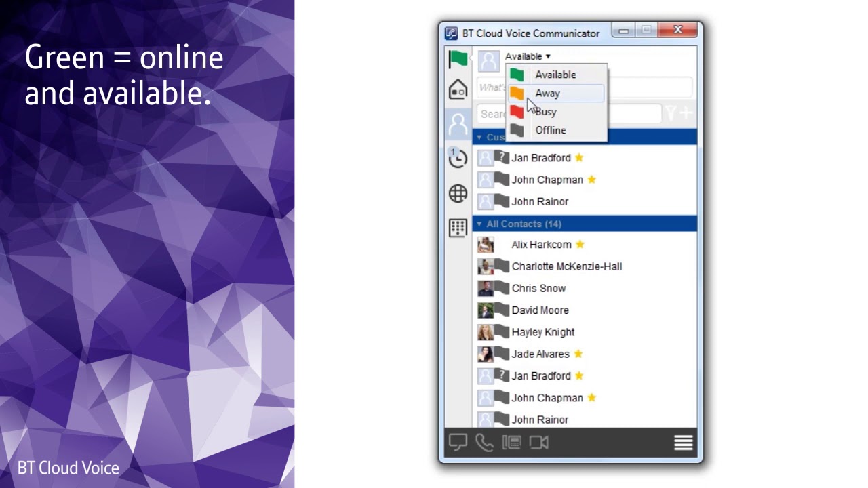Collapse the All Contacts (14) group
The height and width of the screenshot is (488, 868).
(x=479, y=224)
